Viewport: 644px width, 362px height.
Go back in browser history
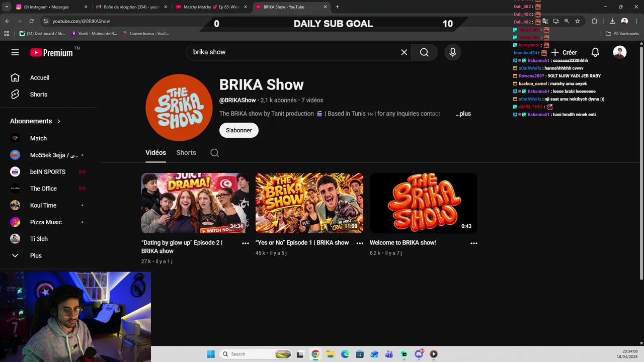[x=7, y=21]
